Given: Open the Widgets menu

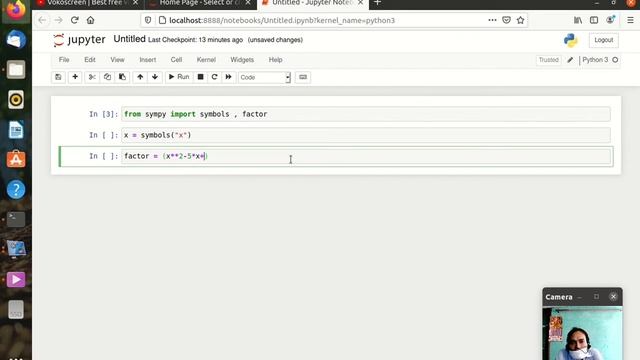Looking at the screenshot, I should point(242,60).
